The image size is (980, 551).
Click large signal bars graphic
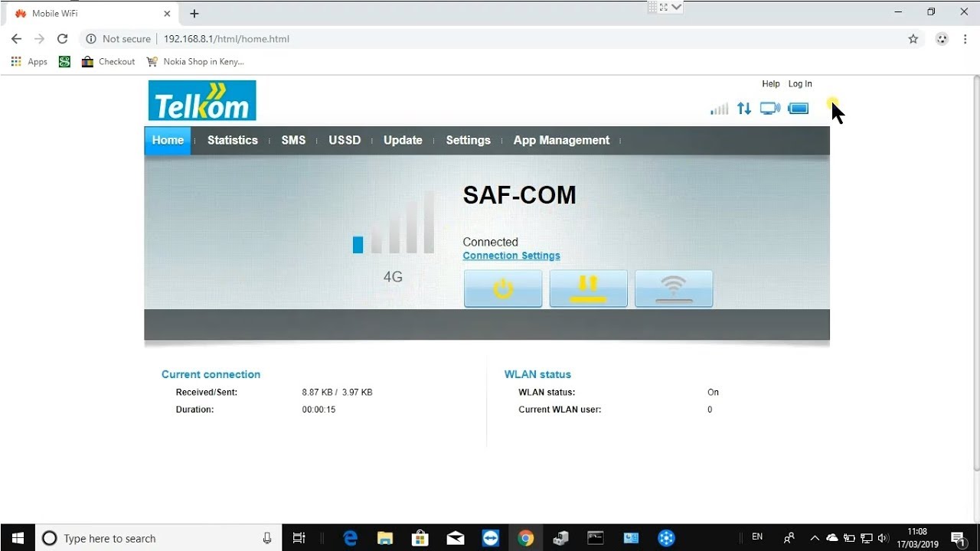pyautogui.click(x=394, y=223)
